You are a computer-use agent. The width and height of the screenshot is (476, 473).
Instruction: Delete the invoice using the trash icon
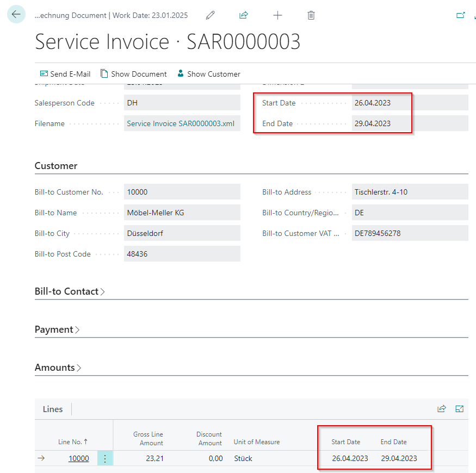[311, 15]
